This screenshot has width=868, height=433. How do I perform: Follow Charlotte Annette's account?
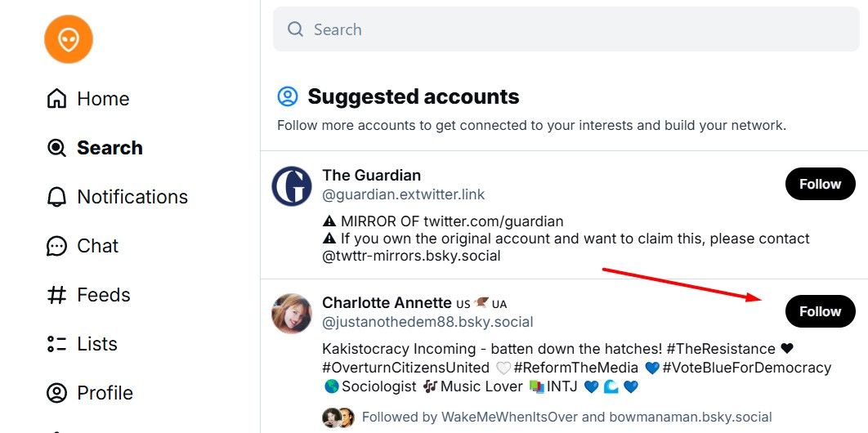820,311
